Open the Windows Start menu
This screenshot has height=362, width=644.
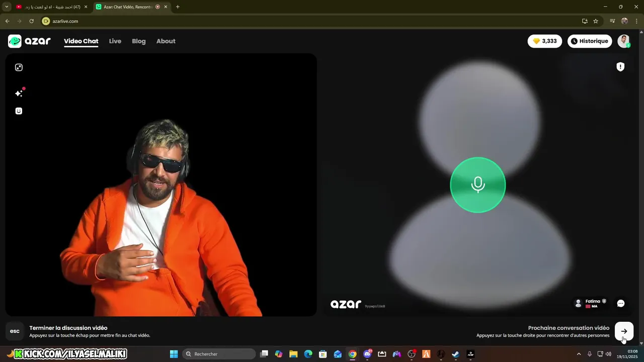click(x=174, y=354)
